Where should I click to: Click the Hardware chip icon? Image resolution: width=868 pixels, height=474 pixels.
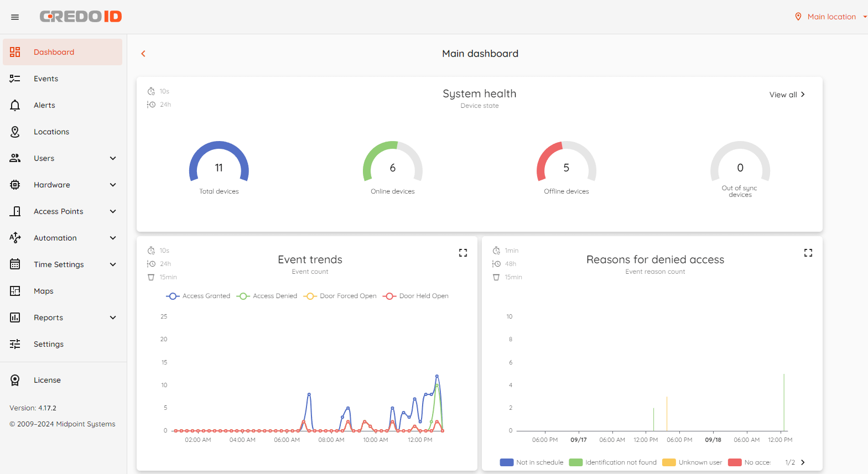tap(15, 185)
